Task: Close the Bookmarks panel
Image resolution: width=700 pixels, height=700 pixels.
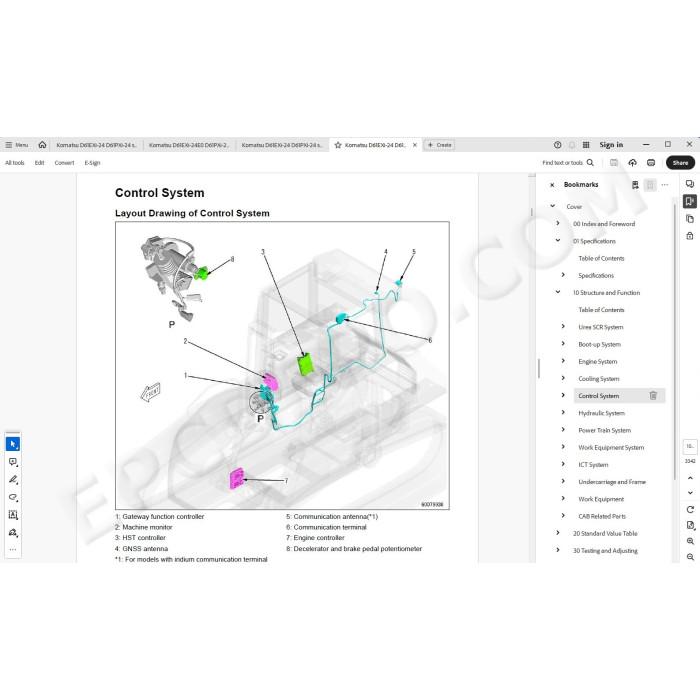Action: point(552,185)
